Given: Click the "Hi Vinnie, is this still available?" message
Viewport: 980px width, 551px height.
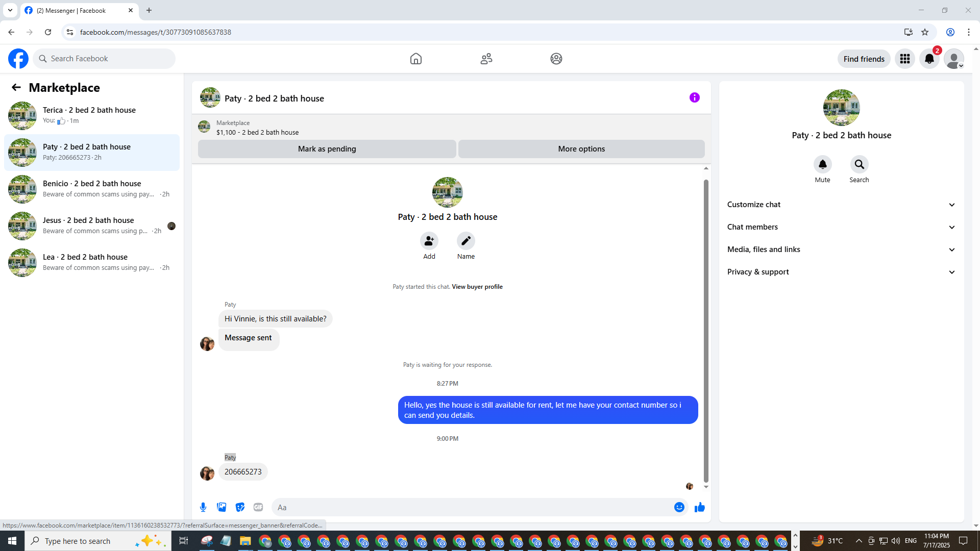Looking at the screenshot, I should coord(276,319).
